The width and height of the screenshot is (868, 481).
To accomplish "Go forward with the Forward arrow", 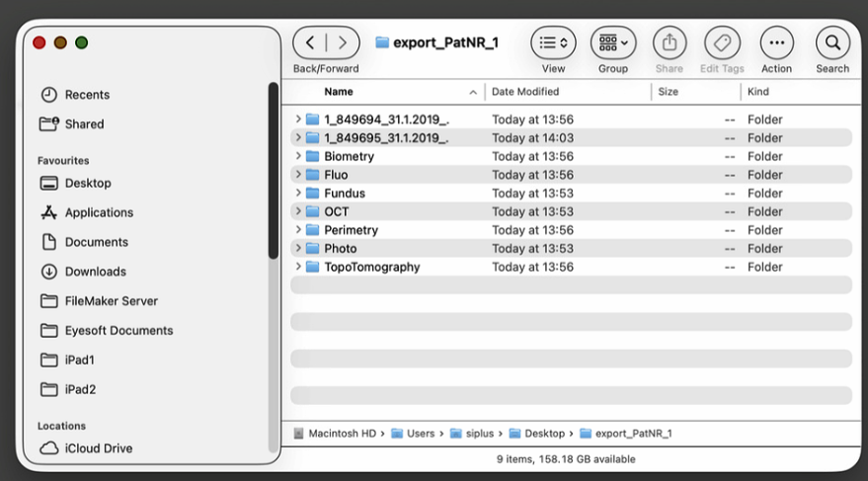I will [x=343, y=42].
